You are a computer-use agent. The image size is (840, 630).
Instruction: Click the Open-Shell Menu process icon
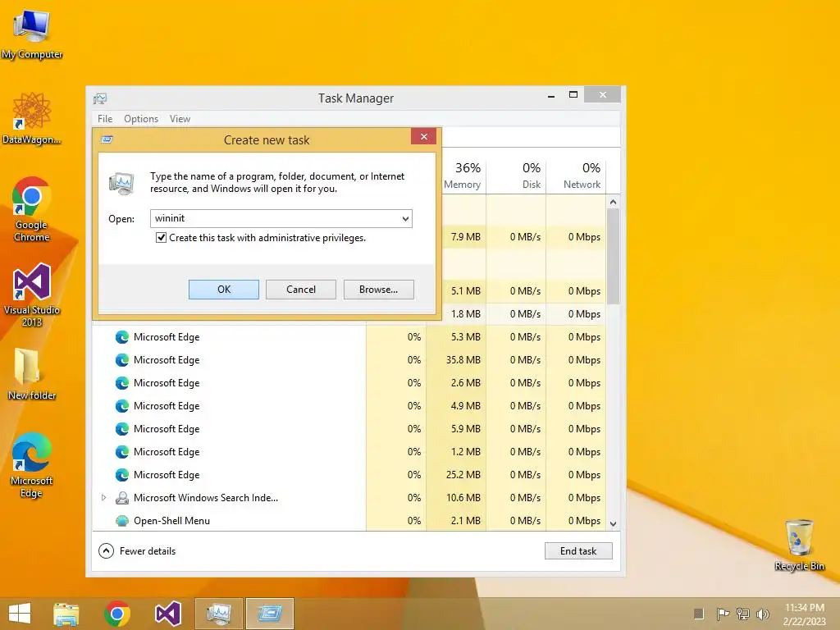point(122,521)
